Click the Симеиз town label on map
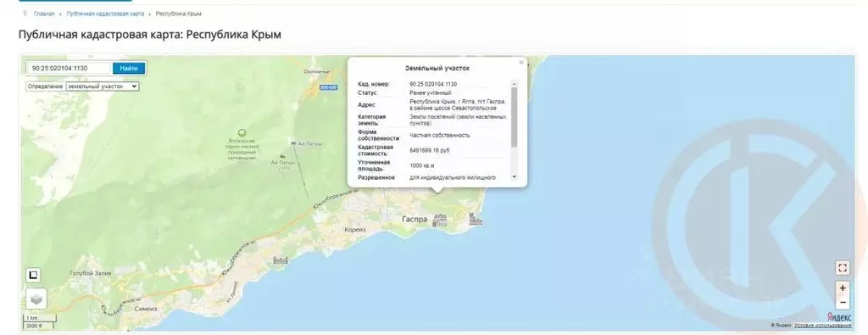868x335 pixels. 146,309
